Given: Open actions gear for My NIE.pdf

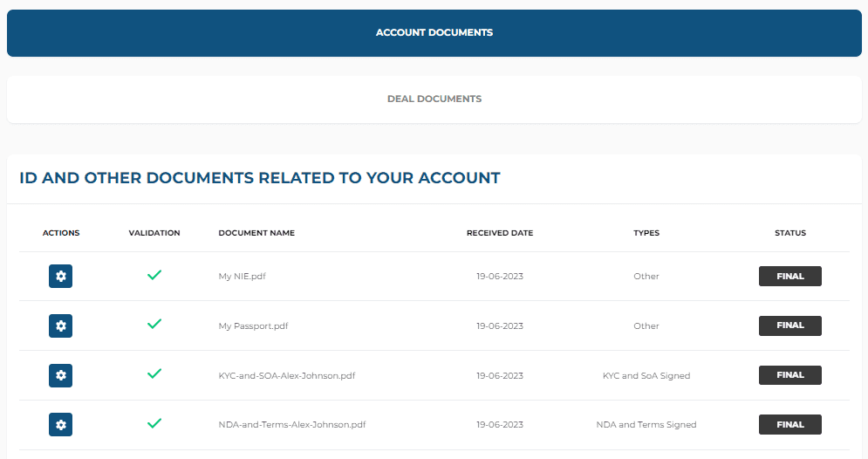Looking at the screenshot, I should pyautogui.click(x=60, y=276).
